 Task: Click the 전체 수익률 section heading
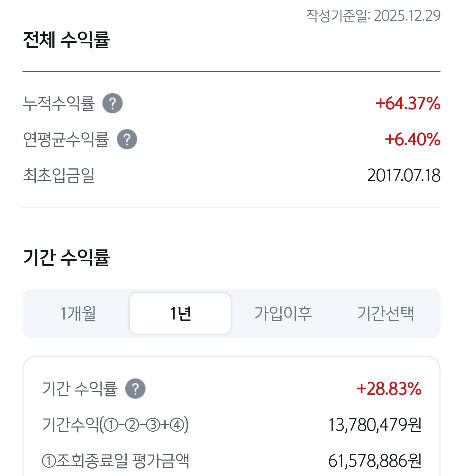66,40
